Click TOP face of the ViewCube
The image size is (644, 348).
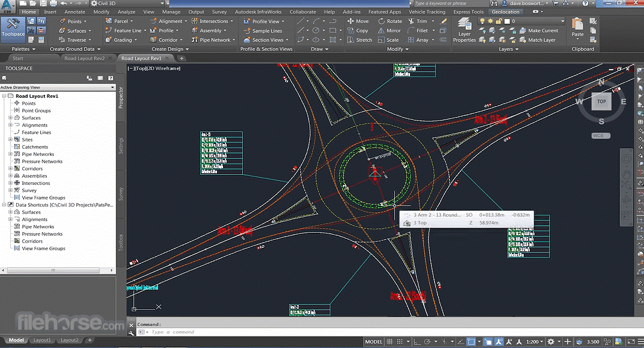(x=601, y=101)
